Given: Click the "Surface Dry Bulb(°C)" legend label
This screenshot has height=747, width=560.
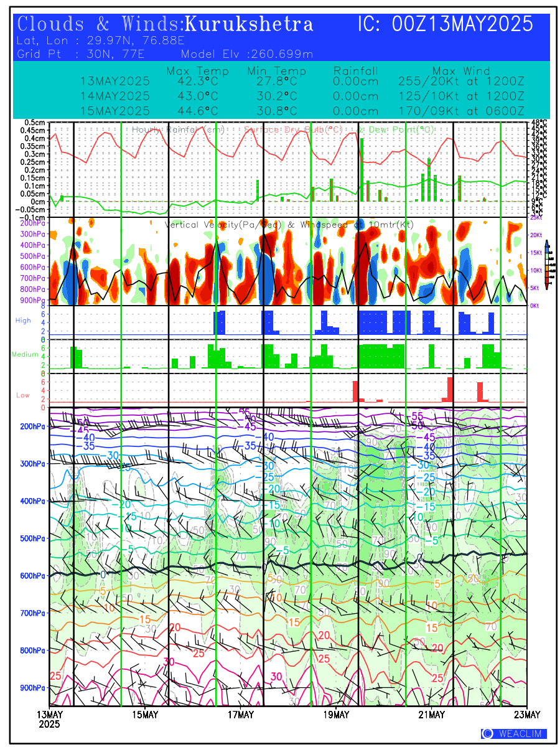Looking at the screenshot, I should tap(294, 130).
